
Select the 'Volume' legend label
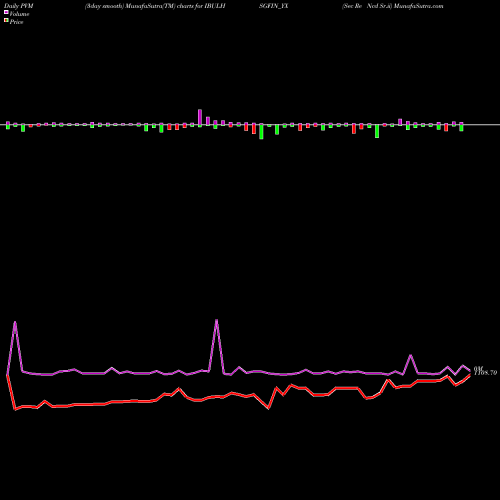pos(19,14)
